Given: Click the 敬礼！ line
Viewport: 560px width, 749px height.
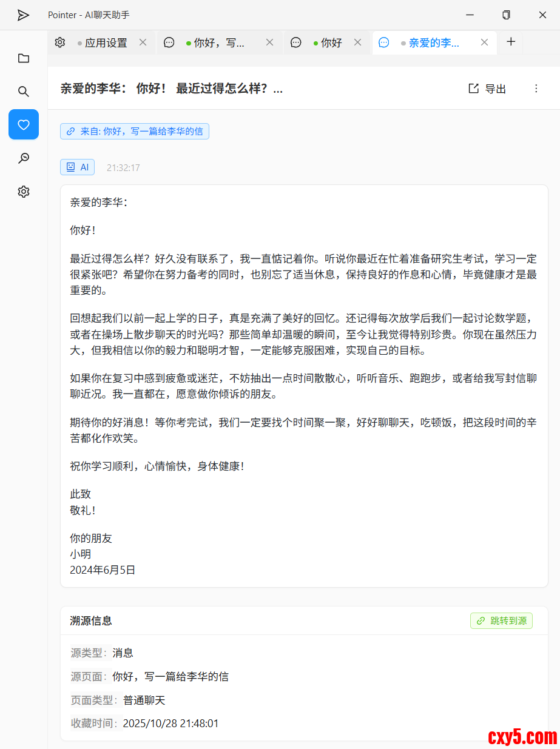Looking at the screenshot, I should coord(83,510).
